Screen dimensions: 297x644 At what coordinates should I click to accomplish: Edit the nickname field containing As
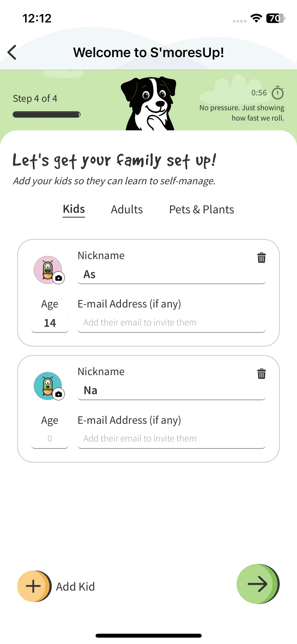click(171, 274)
